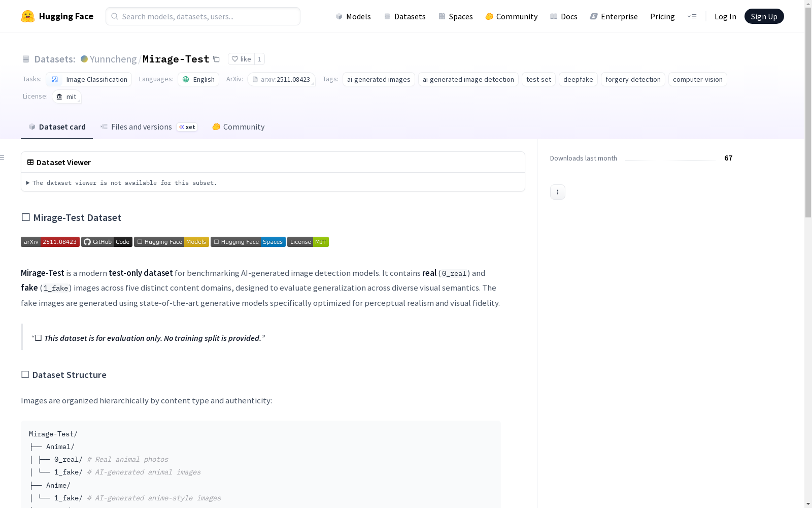Open the Pricing page link
The width and height of the screenshot is (812, 508).
(662, 16)
